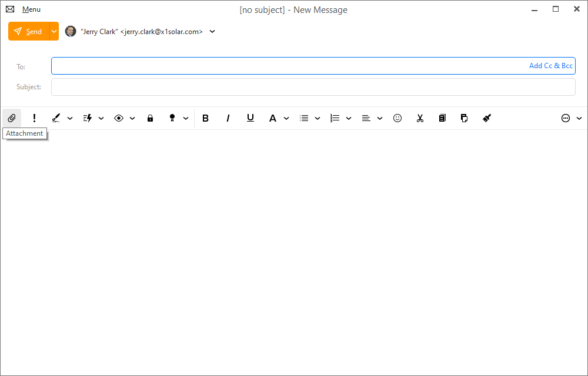This screenshot has width=588, height=376.
Task: Click the signature pen icon
Action: (56, 118)
